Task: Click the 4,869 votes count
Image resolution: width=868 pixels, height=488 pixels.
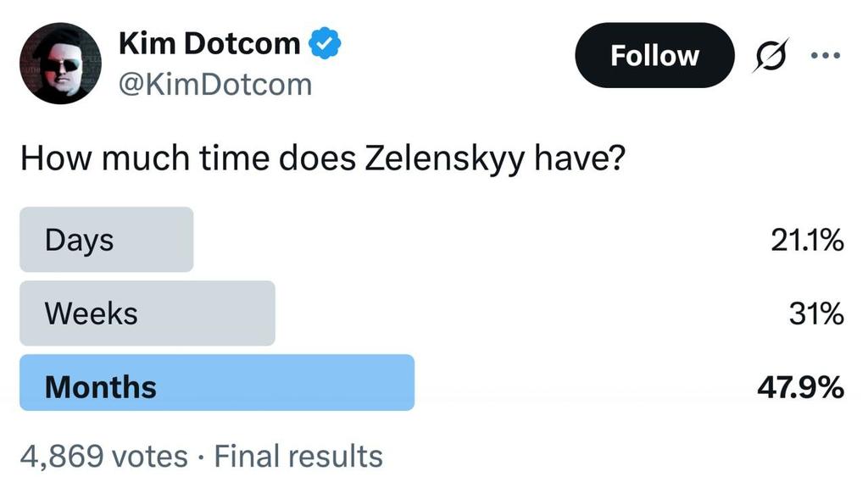Action: (x=103, y=457)
